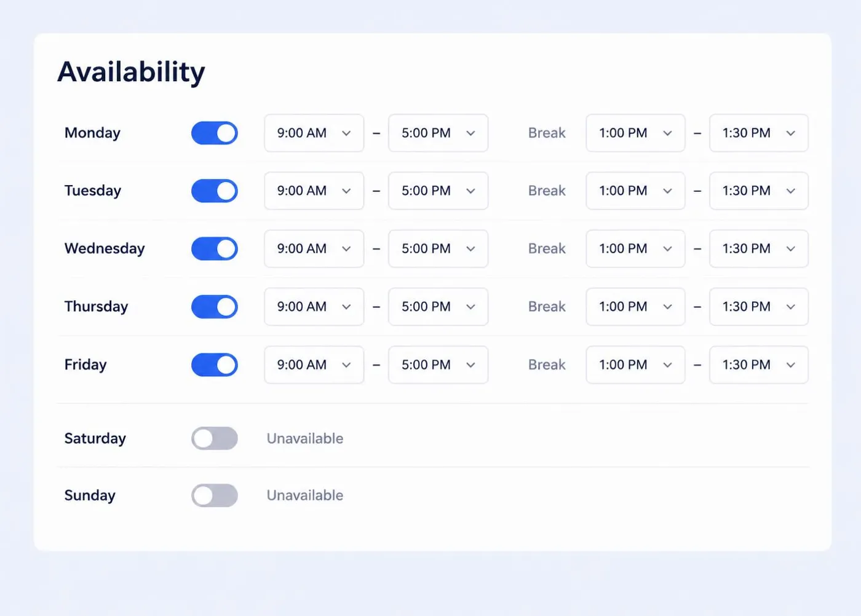Open Friday start time 9:00 AM dropdown

click(314, 365)
